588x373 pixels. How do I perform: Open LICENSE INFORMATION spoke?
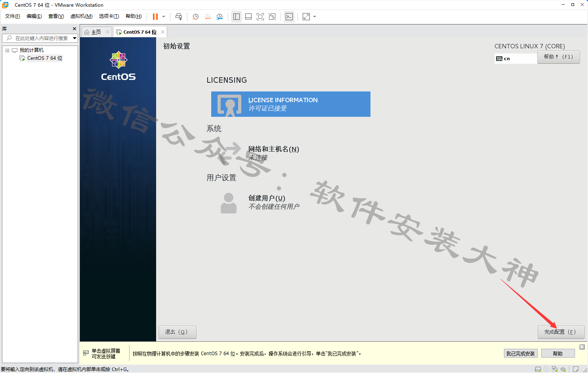click(x=291, y=104)
